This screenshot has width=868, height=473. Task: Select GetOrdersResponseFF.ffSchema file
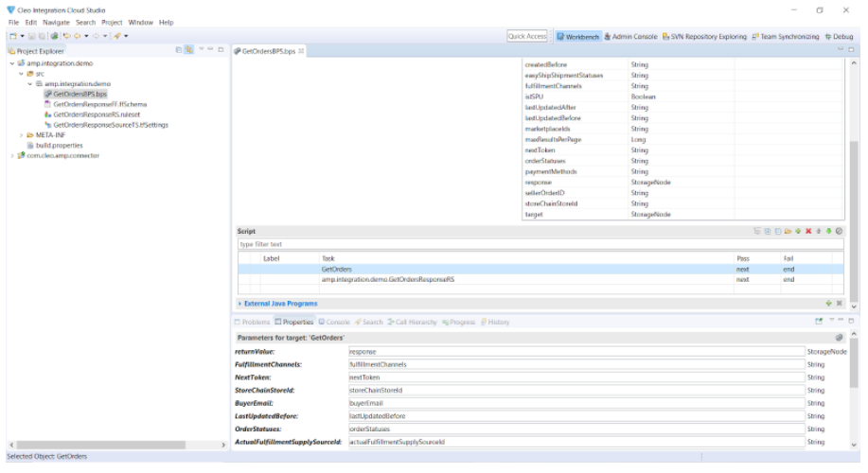click(100, 105)
